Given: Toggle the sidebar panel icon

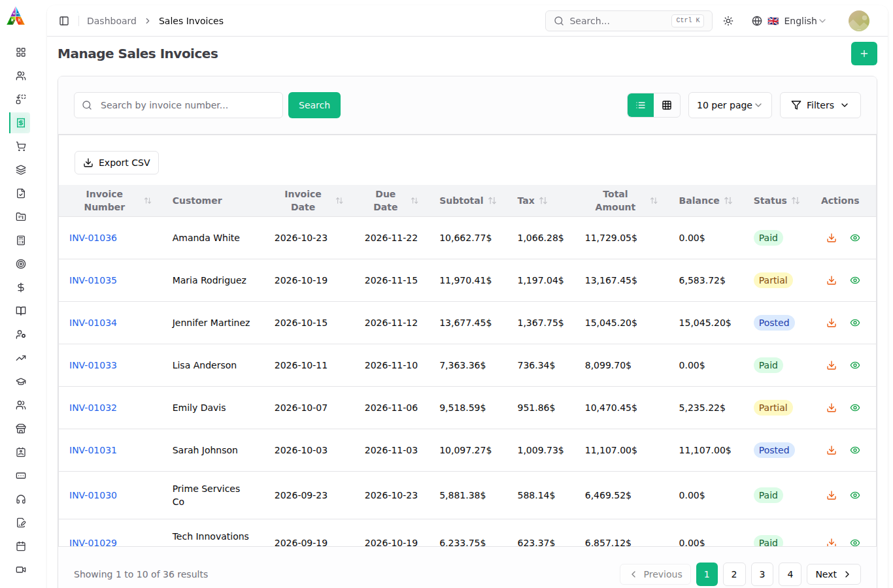Looking at the screenshot, I should (x=64, y=21).
